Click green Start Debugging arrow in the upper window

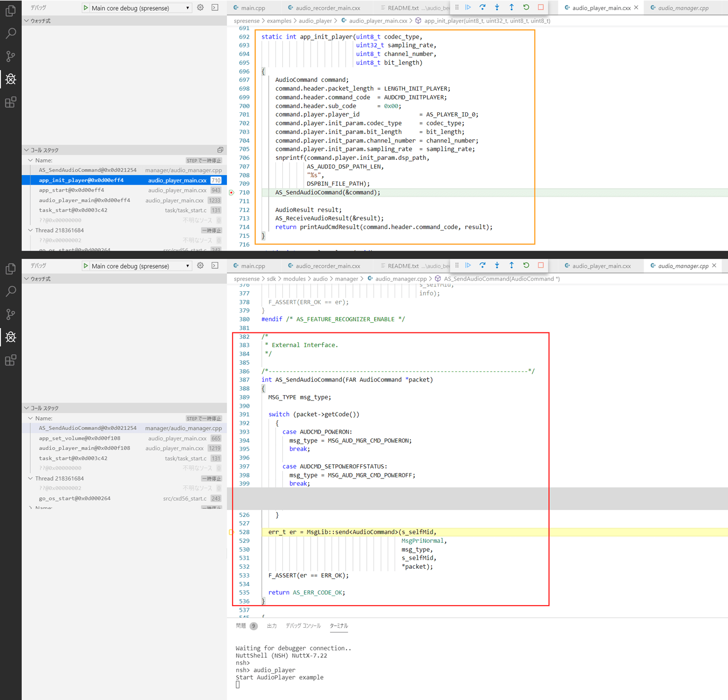pos(85,8)
